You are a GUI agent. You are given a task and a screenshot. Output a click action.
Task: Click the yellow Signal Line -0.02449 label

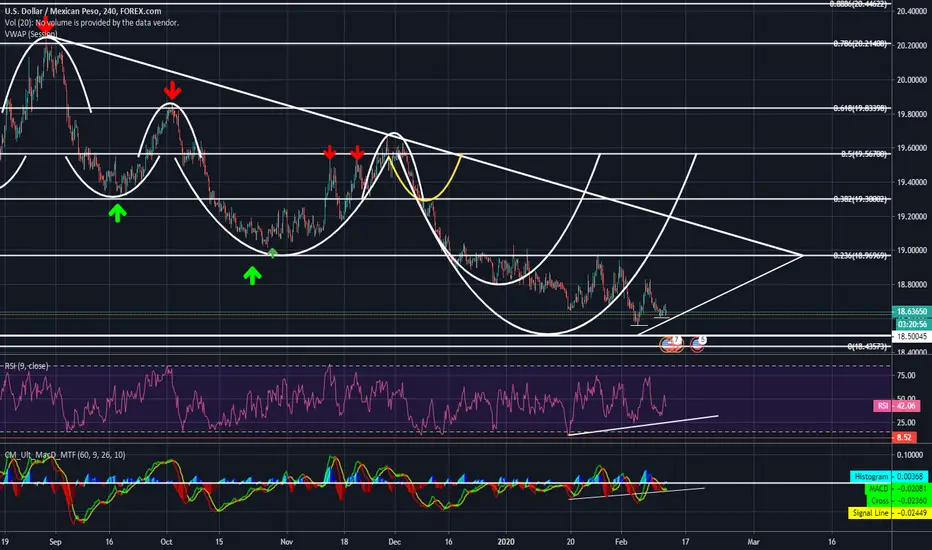[x=888, y=513]
